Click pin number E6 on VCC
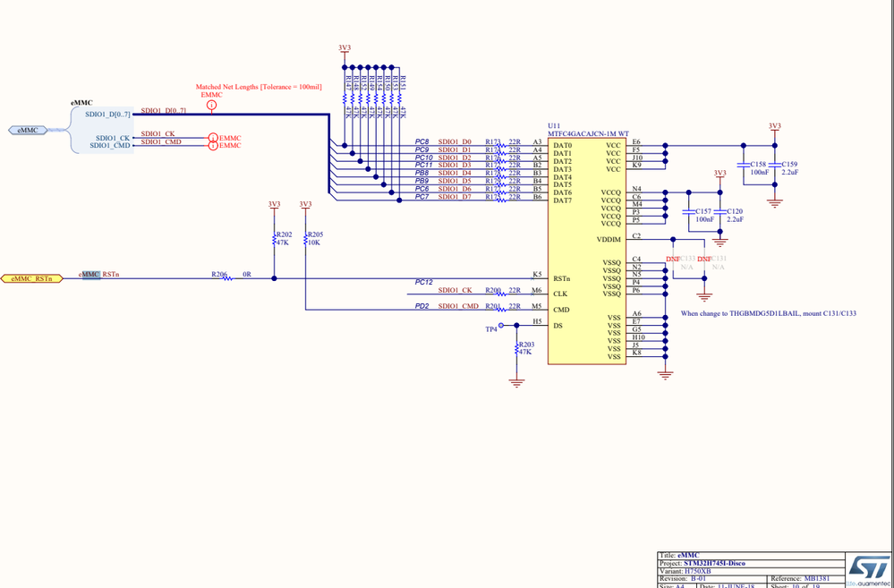The image size is (894, 588). (636, 141)
